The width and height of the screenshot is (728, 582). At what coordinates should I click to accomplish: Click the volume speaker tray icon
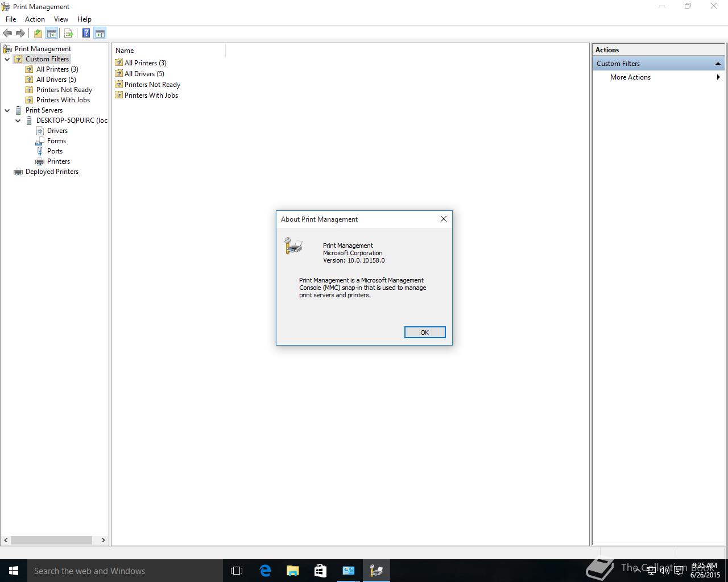click(664, 571)
